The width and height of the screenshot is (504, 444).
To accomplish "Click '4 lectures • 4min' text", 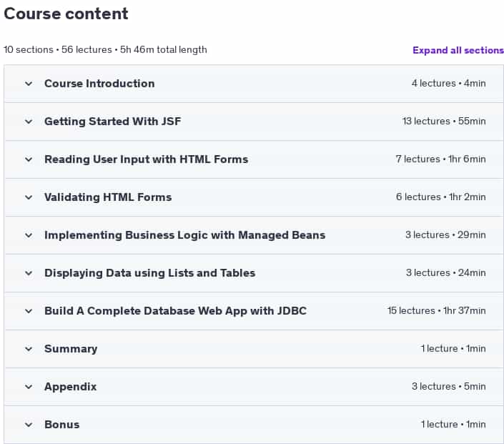I will coord(449,83).
